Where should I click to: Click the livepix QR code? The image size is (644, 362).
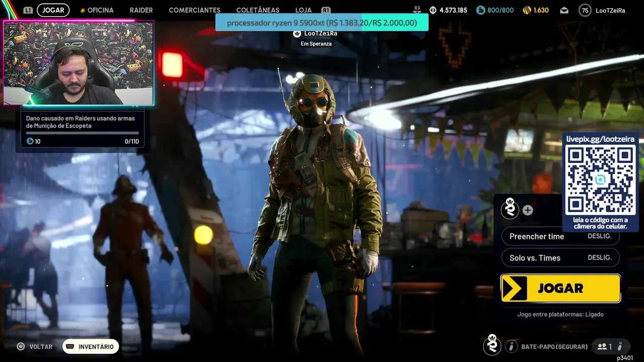click(x=600, y=179)
